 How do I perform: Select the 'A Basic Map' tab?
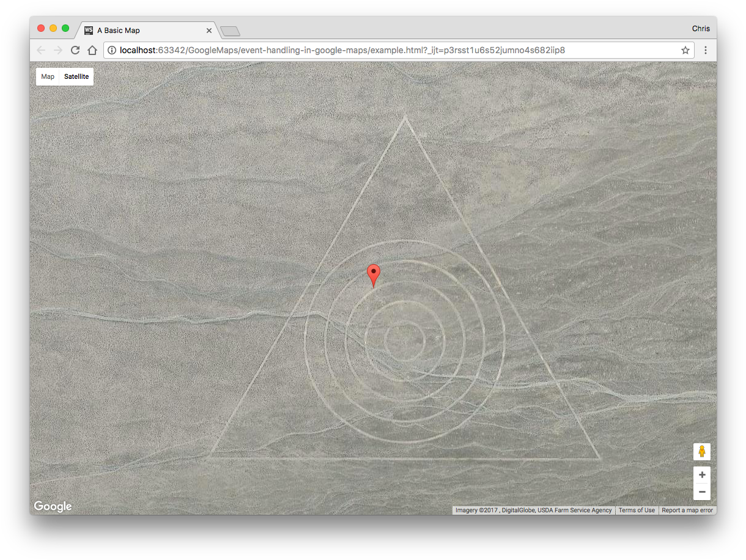pos(141,30)
